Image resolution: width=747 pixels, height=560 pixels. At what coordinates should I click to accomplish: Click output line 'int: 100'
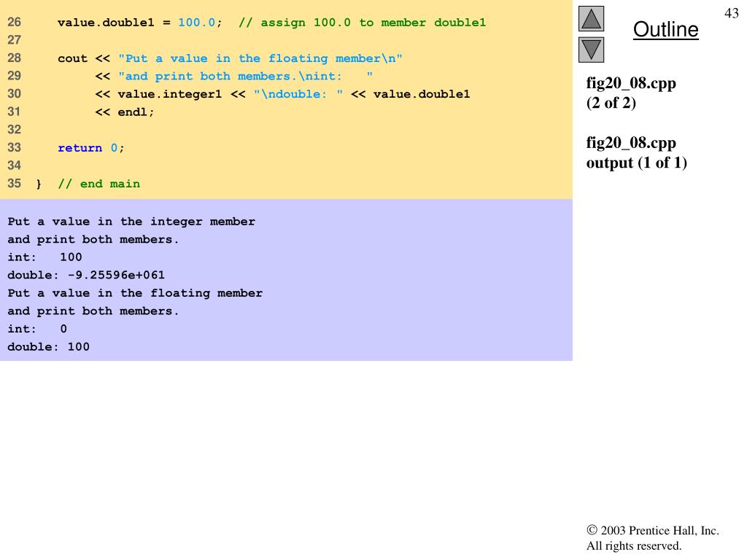pyautogui.click(x=44, y=257)
